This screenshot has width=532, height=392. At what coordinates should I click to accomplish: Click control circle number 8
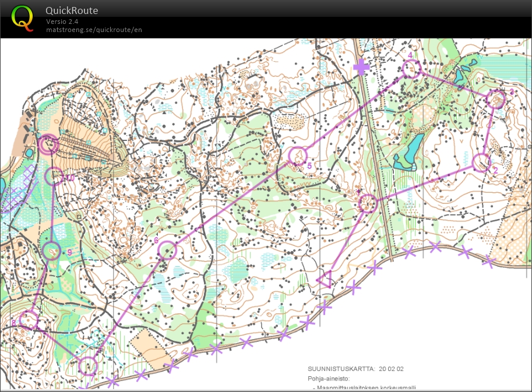[x=29, y=320]
